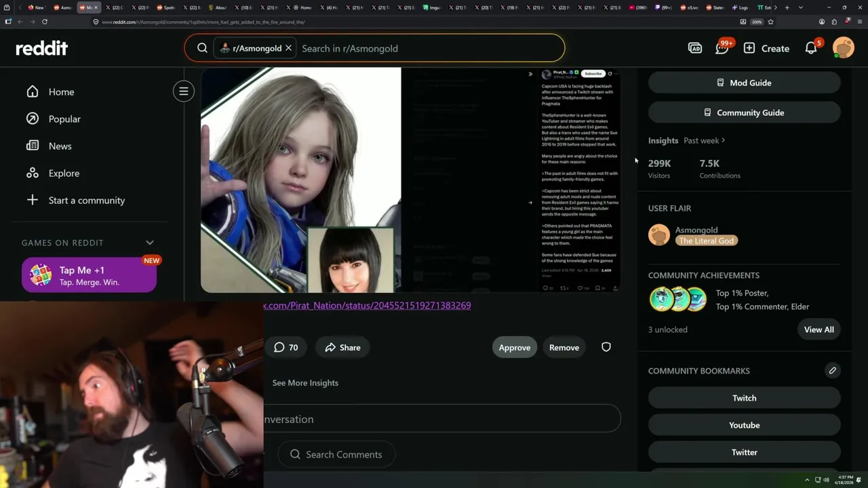
Task: Open the taskbar clock and date
Action: click(x=845, y=480)
